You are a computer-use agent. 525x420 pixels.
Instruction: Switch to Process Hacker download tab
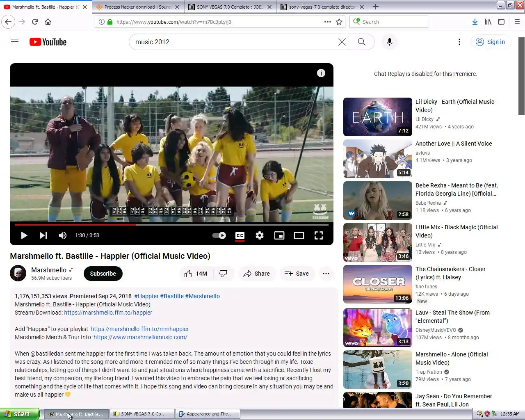[x=137, y=7]
